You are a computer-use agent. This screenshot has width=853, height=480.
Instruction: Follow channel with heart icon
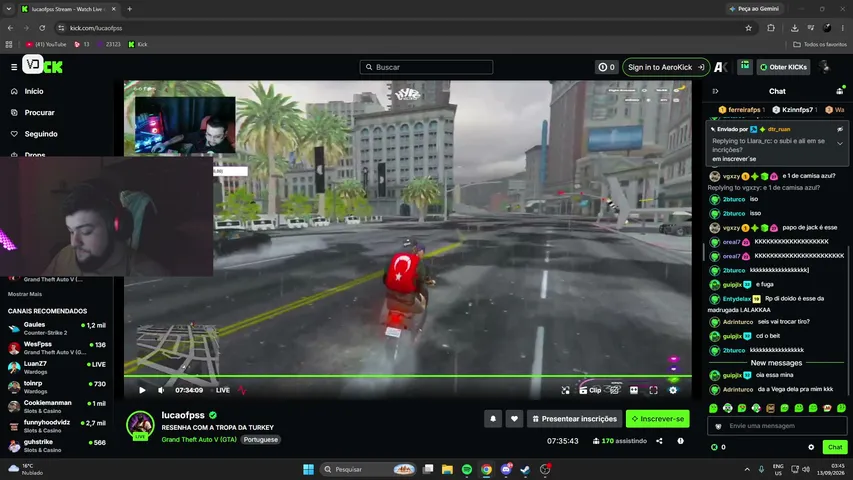pyautogui.click(x=514, y=419)
